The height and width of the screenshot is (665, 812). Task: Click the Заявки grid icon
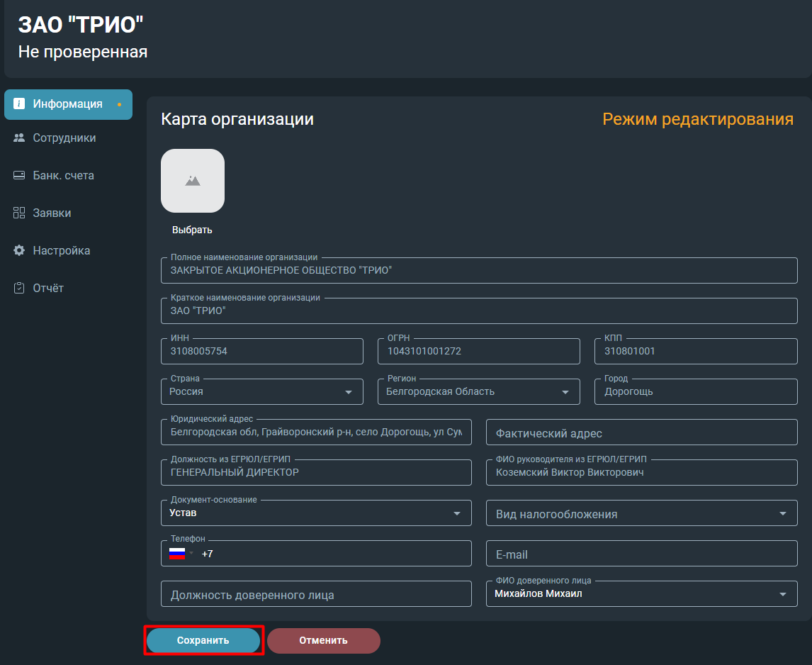pyautogui.click(x=19, y=213)
